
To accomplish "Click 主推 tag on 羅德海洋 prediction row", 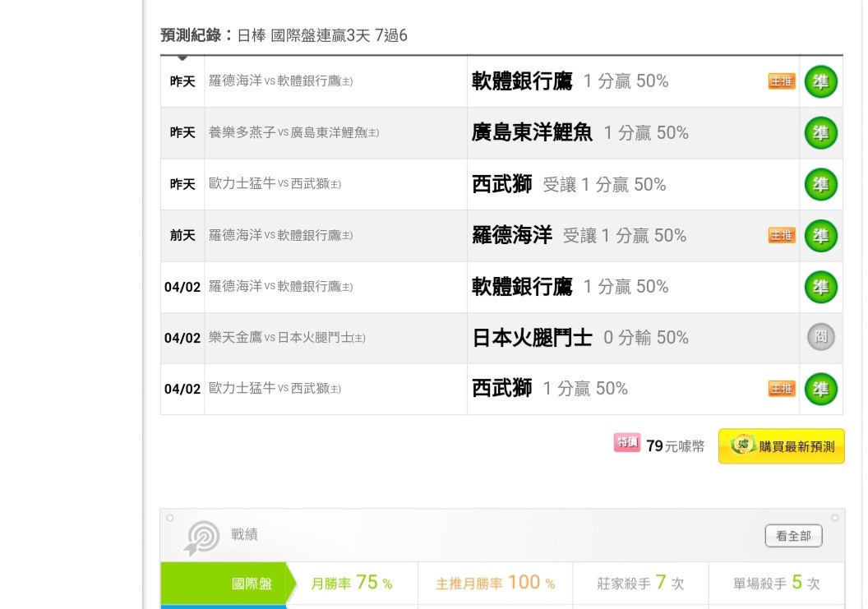I will tap(781, 235).
